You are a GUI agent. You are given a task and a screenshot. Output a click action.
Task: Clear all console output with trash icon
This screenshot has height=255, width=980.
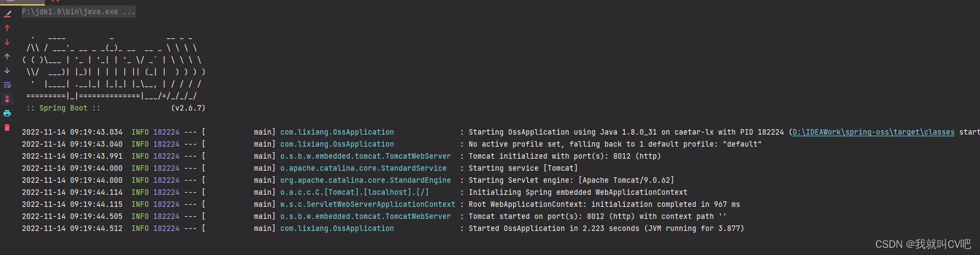[x=7, y=127]
